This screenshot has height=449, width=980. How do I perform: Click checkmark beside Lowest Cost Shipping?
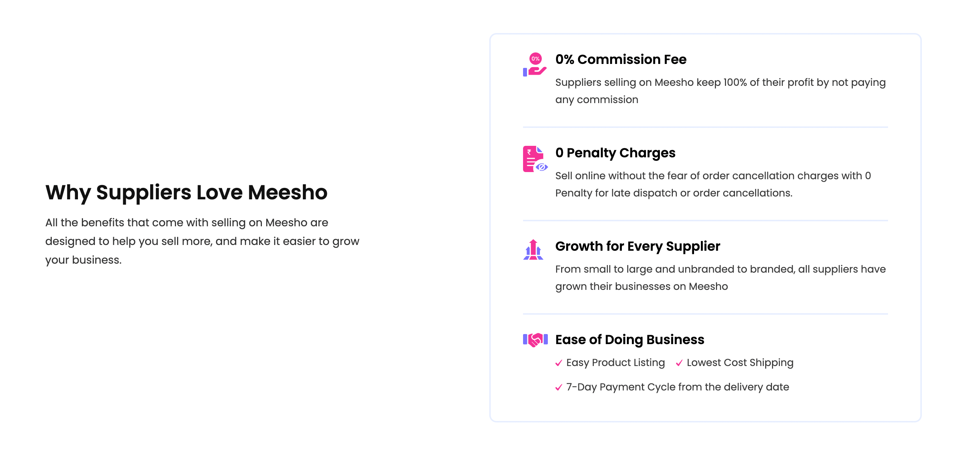(x=679, y=363)
